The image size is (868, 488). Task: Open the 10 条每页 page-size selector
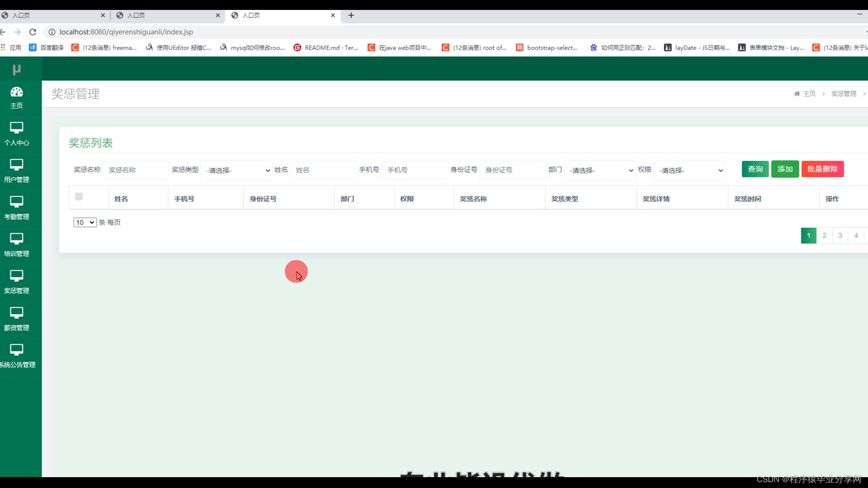tap(85, 222)
